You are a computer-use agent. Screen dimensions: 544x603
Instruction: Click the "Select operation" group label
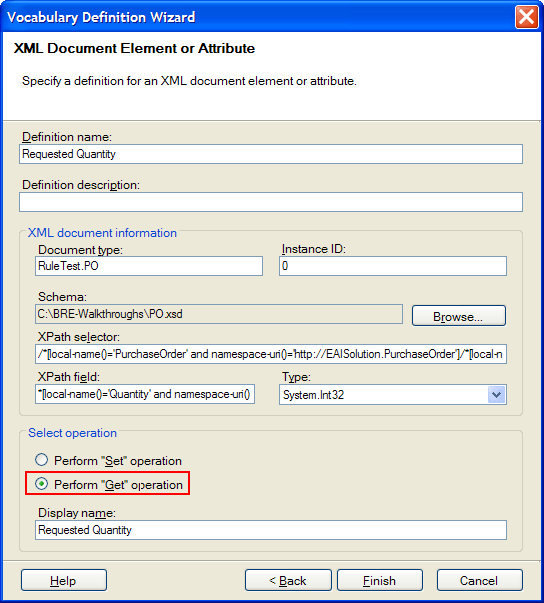click(72, 433)
